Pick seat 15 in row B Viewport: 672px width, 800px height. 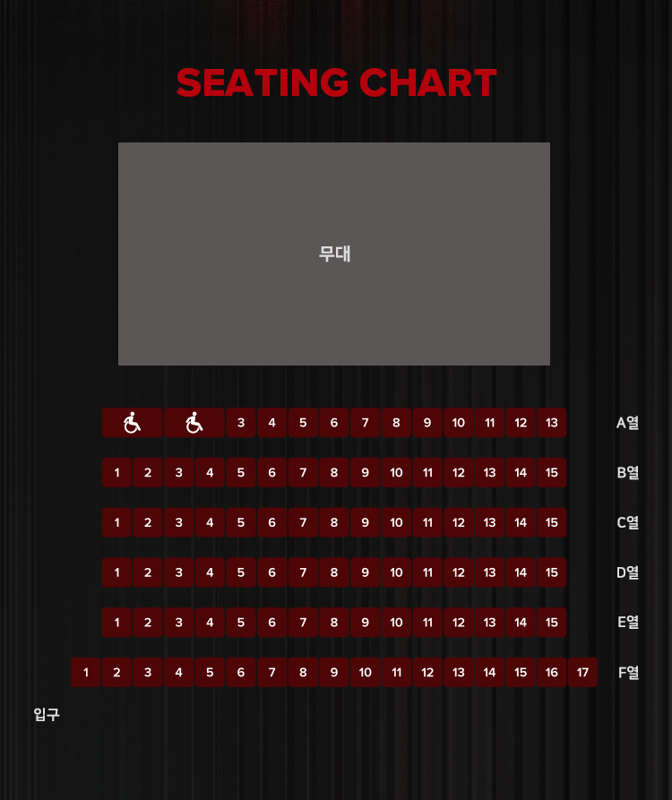tap(552, 472)
